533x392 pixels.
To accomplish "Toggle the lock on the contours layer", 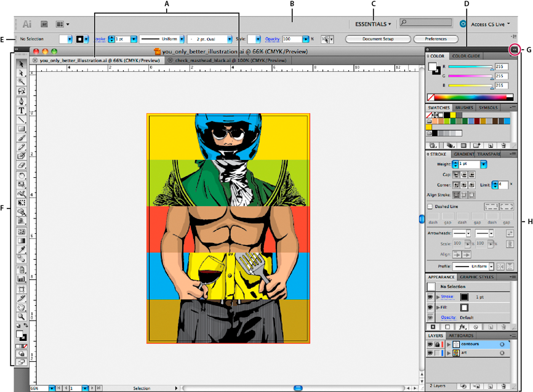I will (x=438, y=345).
